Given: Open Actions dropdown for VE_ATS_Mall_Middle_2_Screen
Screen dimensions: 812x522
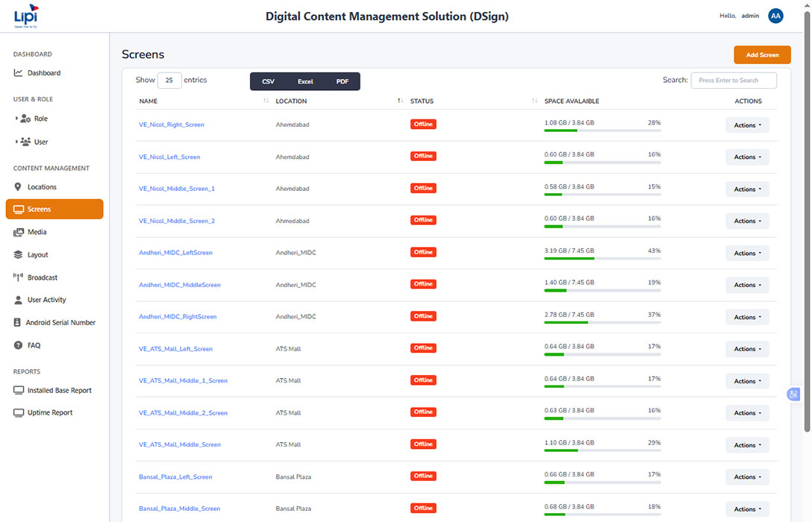Looking at the screenshot, I should tap(747, 413).
